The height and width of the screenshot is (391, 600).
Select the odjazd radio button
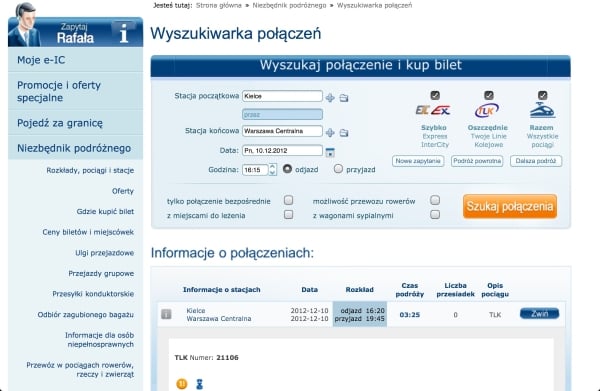point(287,169)
